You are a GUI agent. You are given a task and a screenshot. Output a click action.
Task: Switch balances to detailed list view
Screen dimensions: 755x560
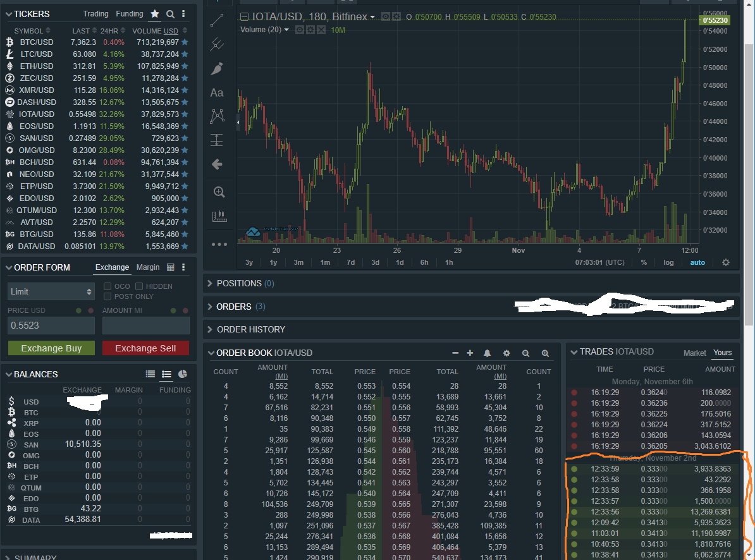(166, 374)
